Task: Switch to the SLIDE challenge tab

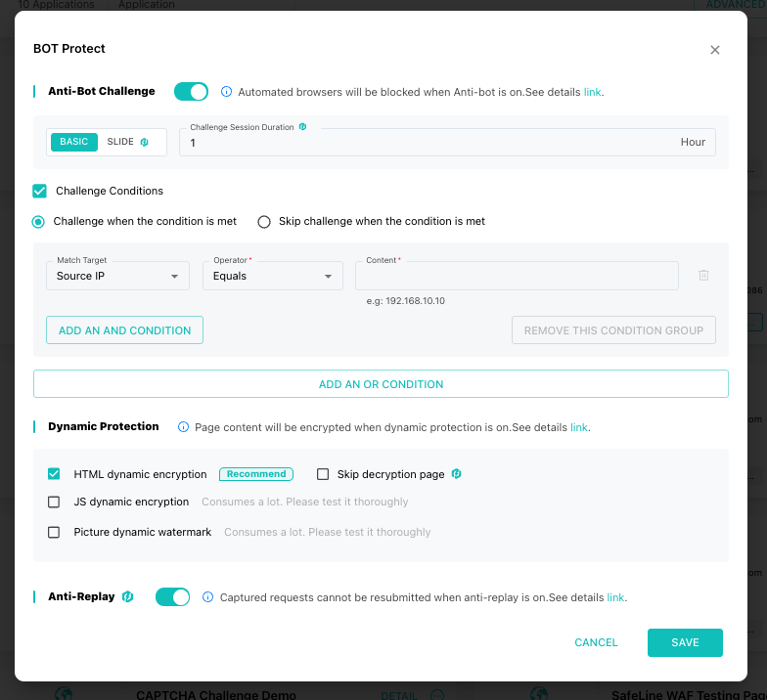Action: coord(120,142)
